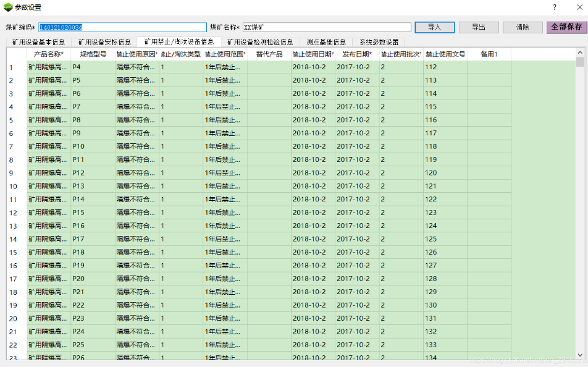Select row number 22 header
The image size is (588, 367).
point(17,345)
